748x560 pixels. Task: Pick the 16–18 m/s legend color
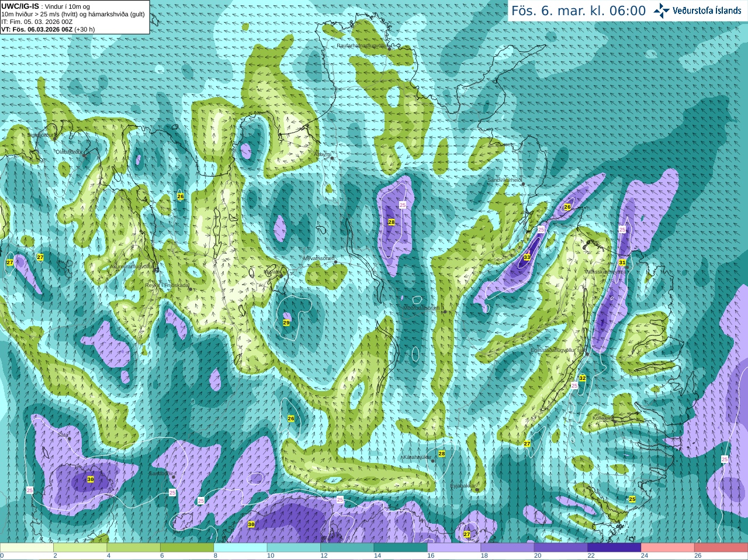[x=454, y=548]
